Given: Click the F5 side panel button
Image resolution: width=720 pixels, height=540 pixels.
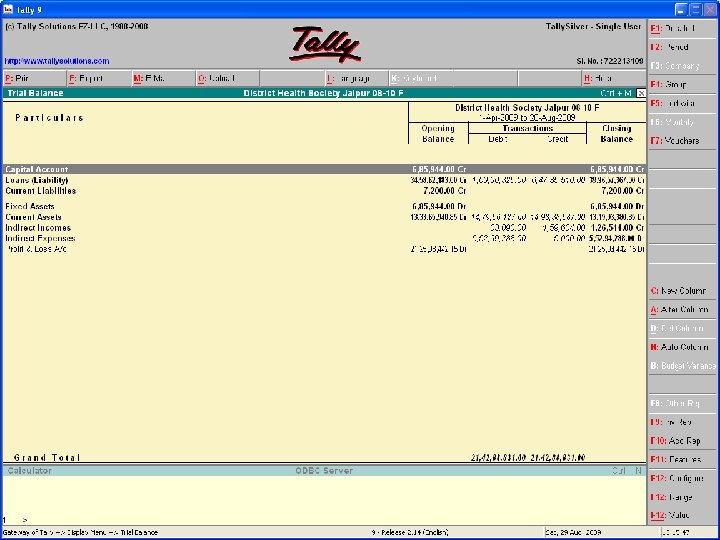Looking at the screenshot, I should click(x=682, y=103).
